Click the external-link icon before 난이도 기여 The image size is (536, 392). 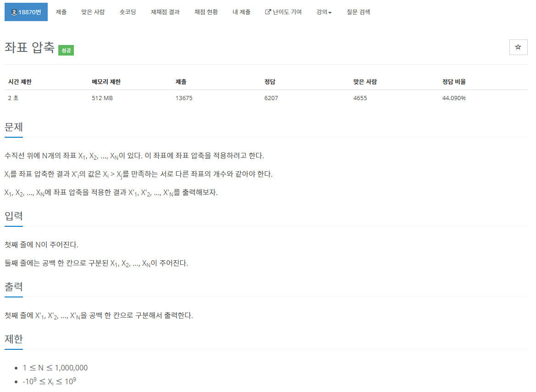click(268, 12)
